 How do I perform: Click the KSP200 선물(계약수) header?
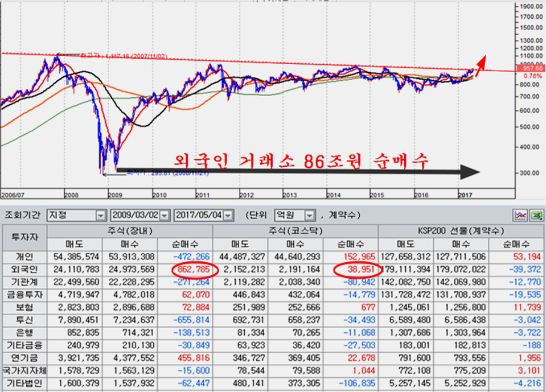(462, 230)
